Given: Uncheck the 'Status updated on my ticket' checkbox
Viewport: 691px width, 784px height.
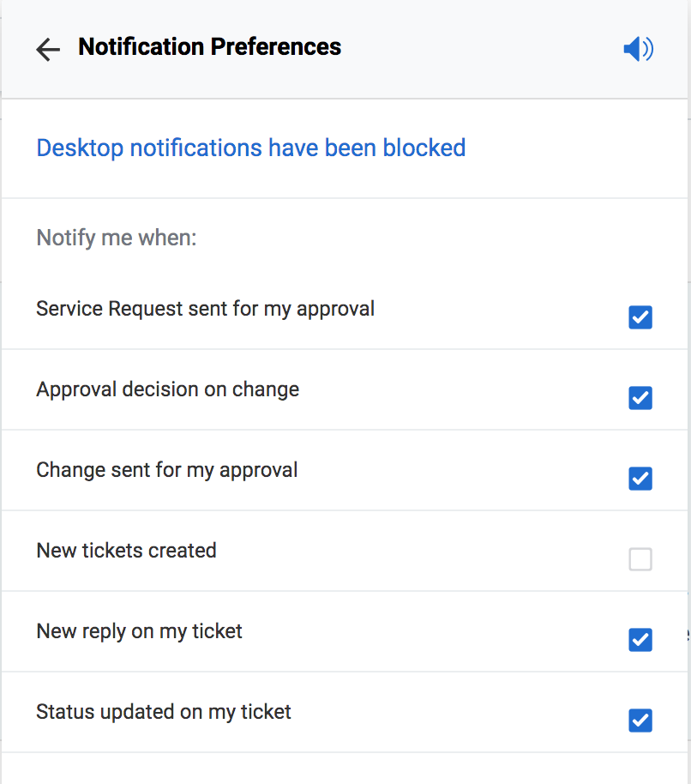Looking at the screenshot, I should point(640,721).
